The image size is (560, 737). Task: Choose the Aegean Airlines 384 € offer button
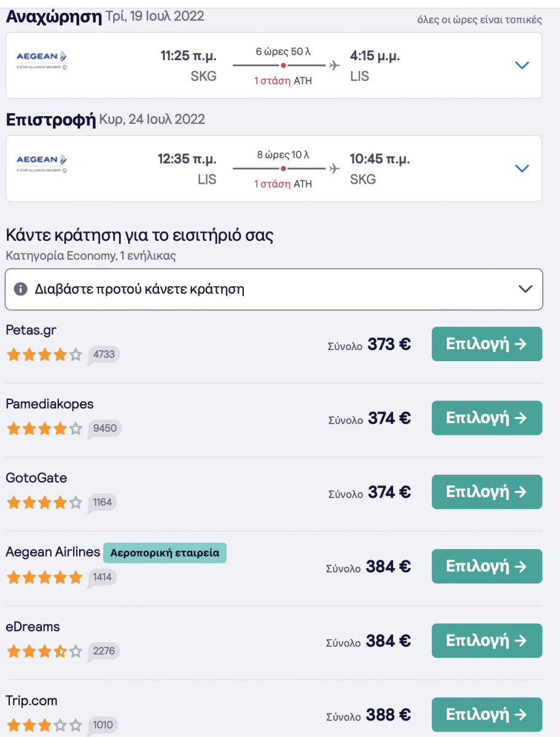click(x=486, y=566)
